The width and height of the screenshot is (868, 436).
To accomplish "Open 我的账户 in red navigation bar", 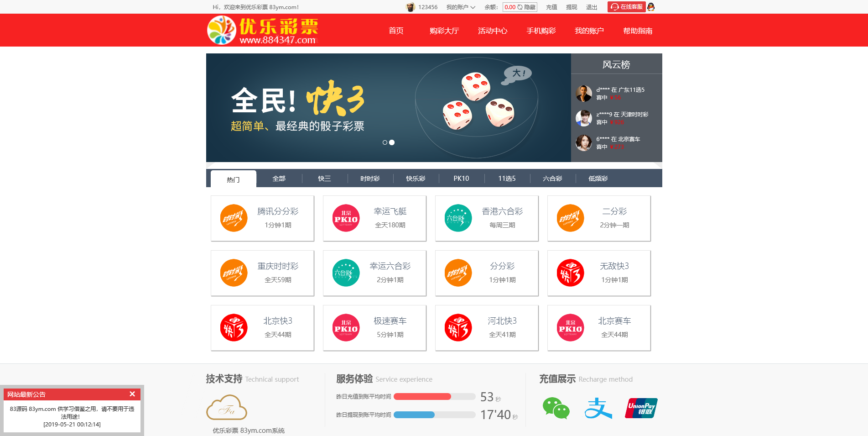I will coord(589,31).
